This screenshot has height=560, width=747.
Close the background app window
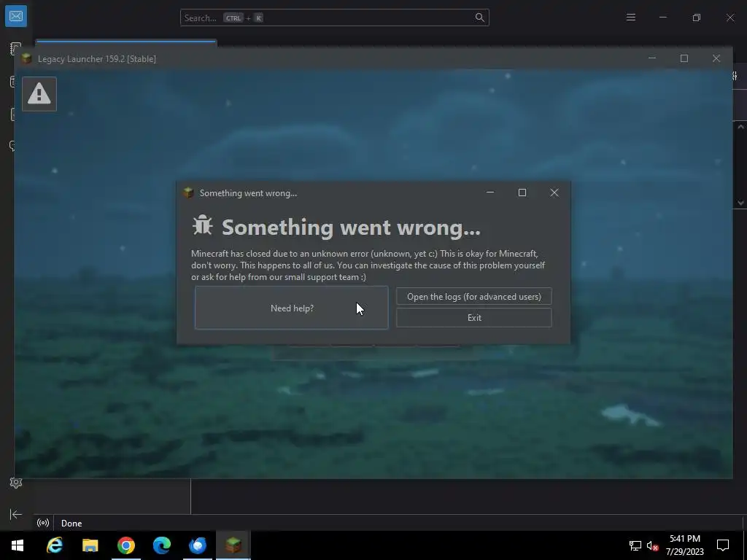729,17
